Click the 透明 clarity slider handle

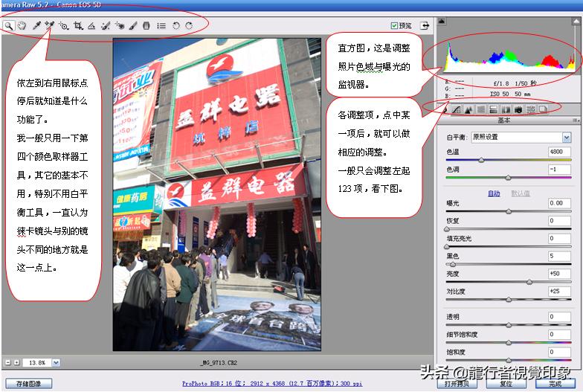pyautogui.click(x=509, y=325)
